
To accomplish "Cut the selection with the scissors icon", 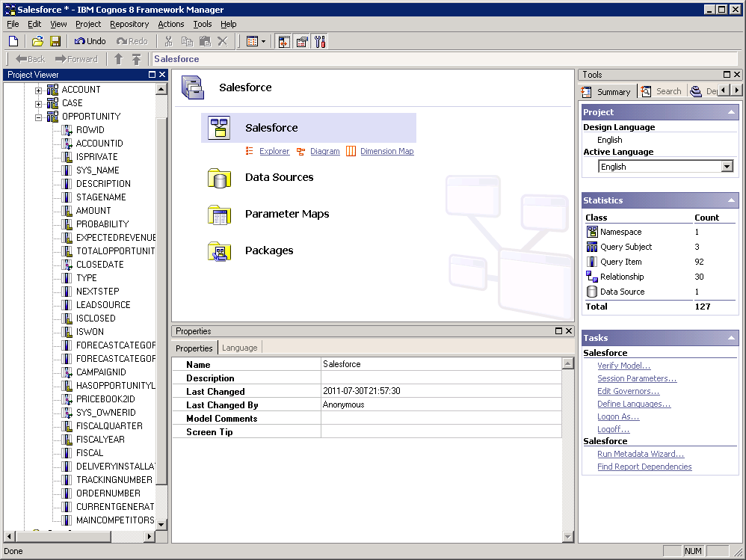I will pyautogui.click(x=169, y=41).
